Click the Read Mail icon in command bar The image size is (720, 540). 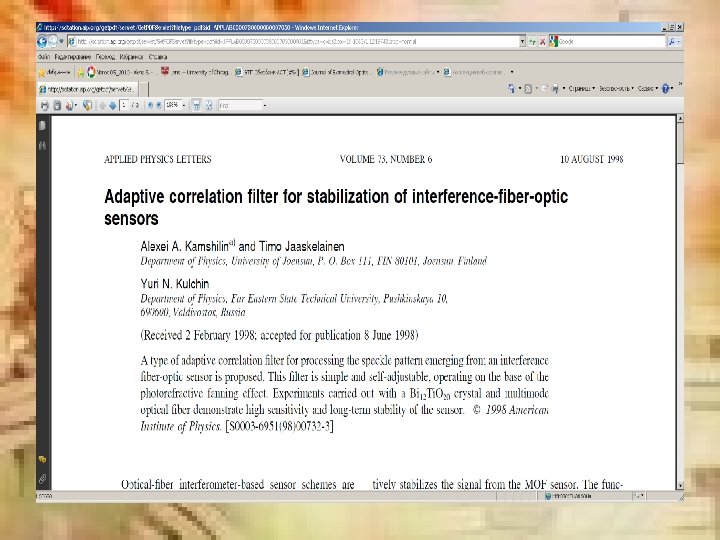point(545,88)
